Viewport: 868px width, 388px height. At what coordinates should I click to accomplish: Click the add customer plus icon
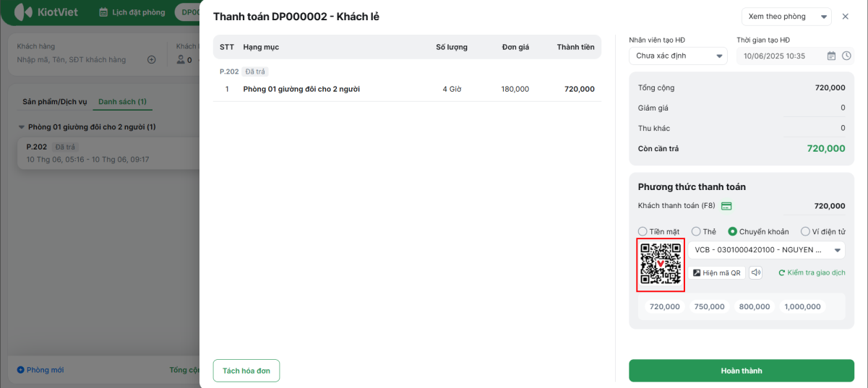pyautogui.click(x=152, y=60)
